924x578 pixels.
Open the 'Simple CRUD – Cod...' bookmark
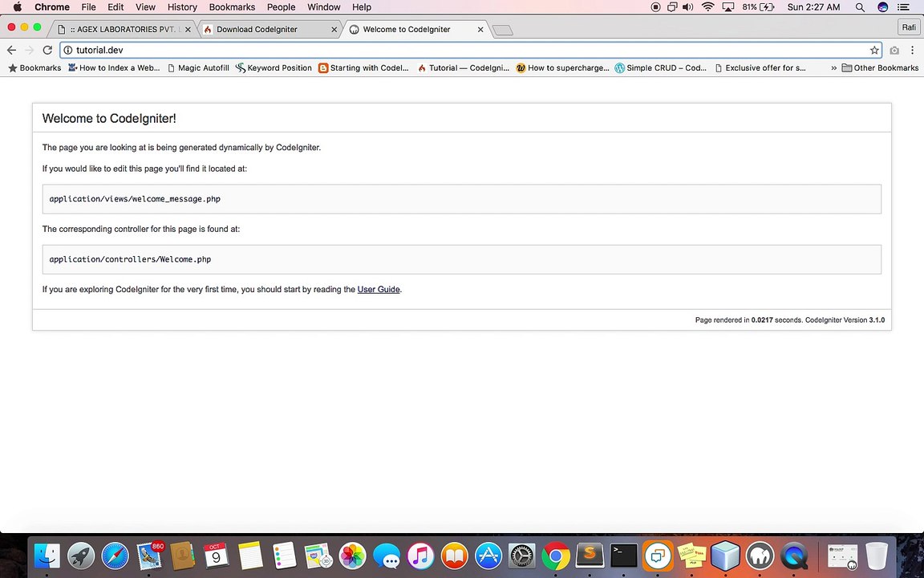tap(661, 67)
